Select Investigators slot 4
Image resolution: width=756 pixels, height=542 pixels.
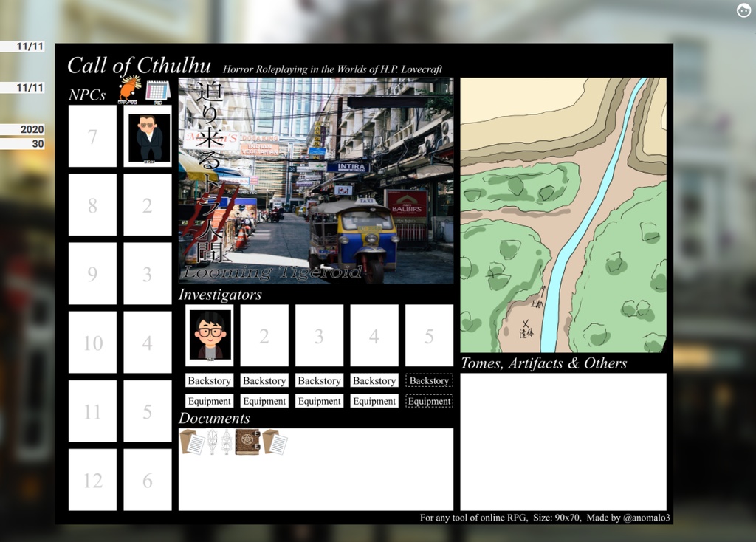click(374, 335)
